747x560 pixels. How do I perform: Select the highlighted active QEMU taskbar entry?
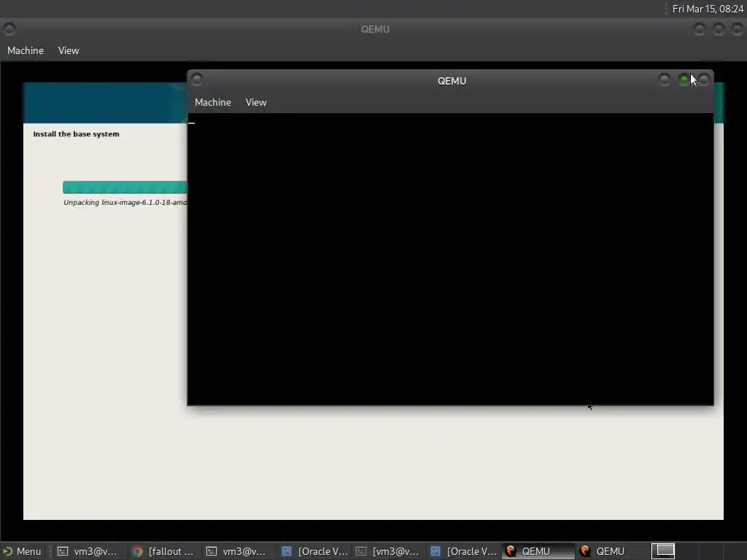tap(538, 551)
